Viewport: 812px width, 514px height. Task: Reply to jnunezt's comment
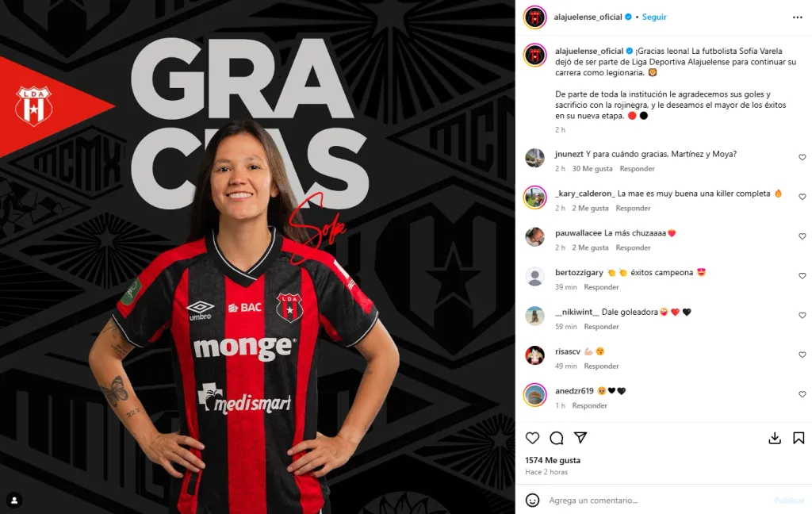637,169
